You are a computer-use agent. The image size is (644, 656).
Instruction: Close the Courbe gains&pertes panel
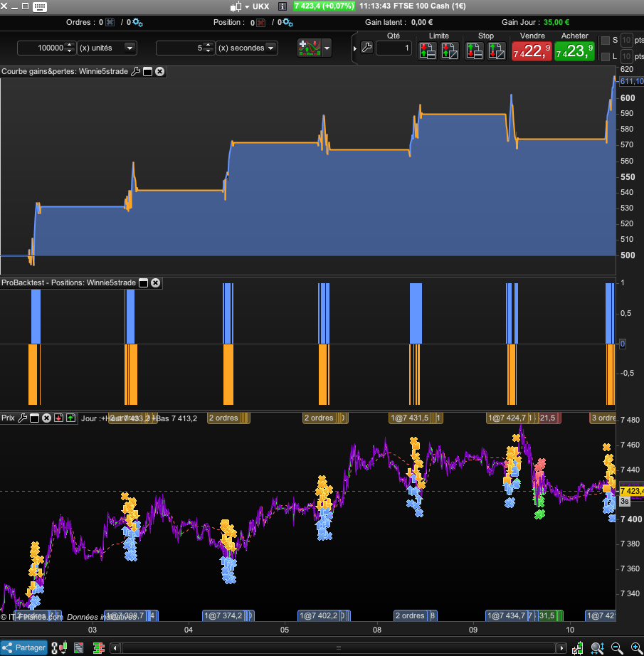pos(159,72)
